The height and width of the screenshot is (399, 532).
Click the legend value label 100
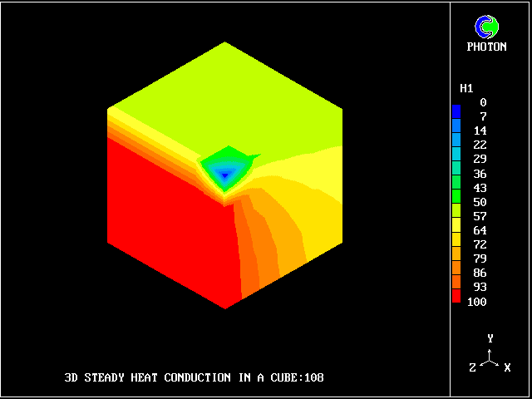[x=477, y=302]
